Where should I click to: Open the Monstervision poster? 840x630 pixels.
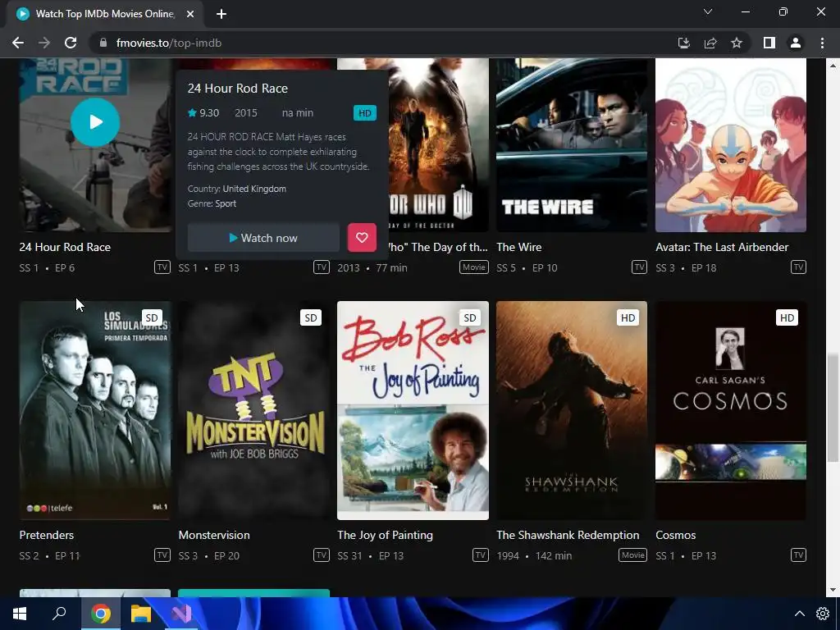click(x=254, y=410)
